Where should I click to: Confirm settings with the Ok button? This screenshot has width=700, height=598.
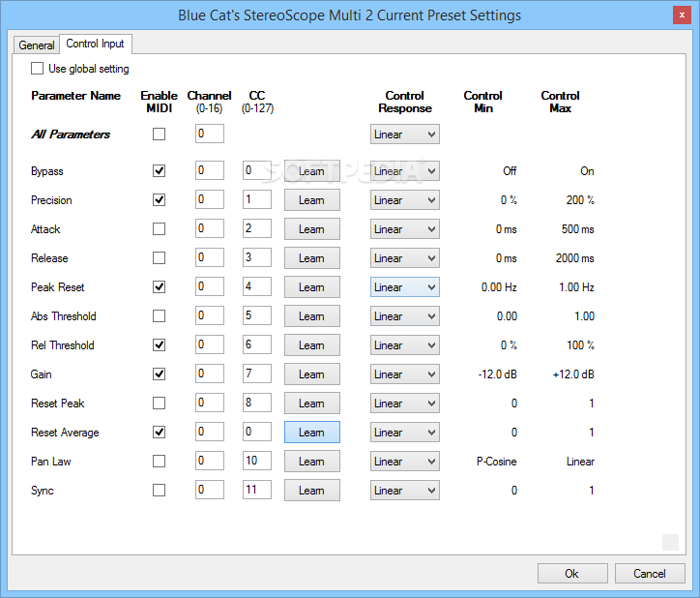[x=572, y=574]
